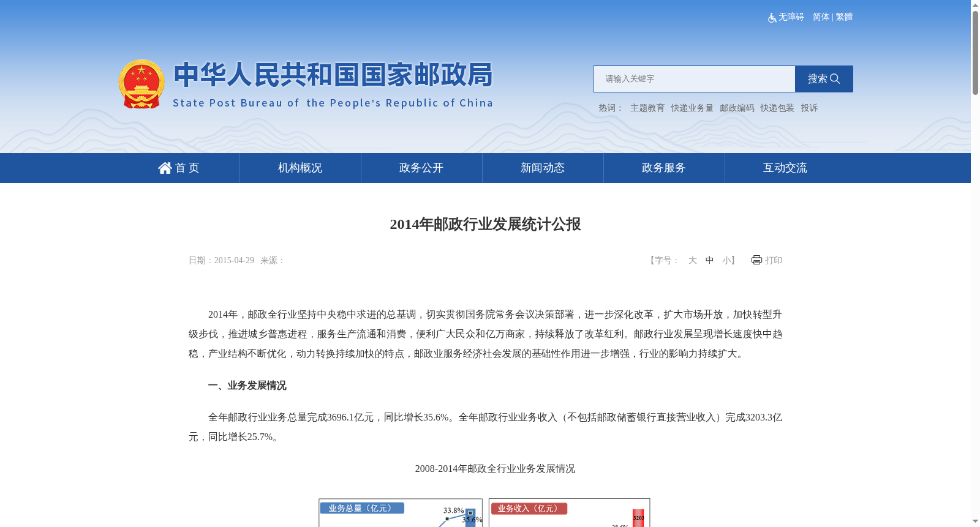The height and width of the screenshot is (527, 980).
Task: Click hot keyword 主题教育
Action: [647, 108]
